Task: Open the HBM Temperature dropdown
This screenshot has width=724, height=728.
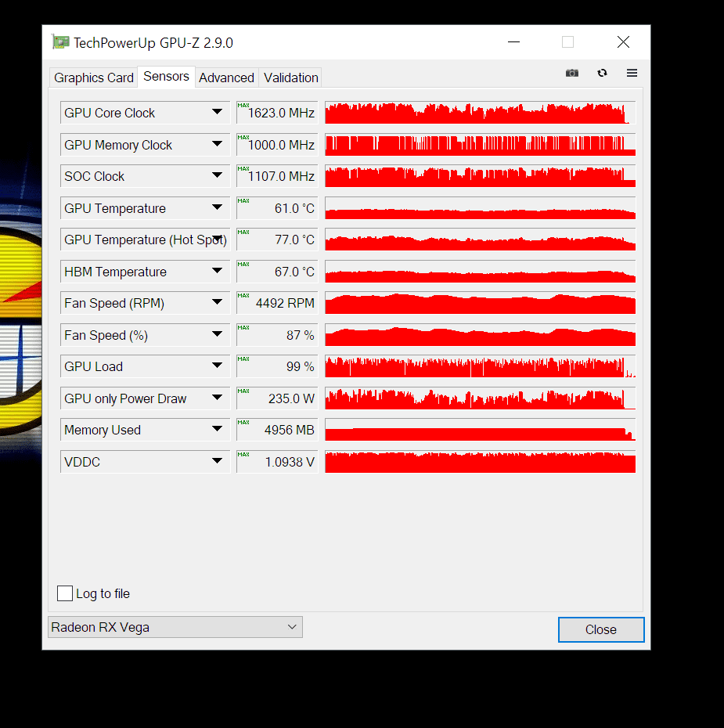Action: 217,271
